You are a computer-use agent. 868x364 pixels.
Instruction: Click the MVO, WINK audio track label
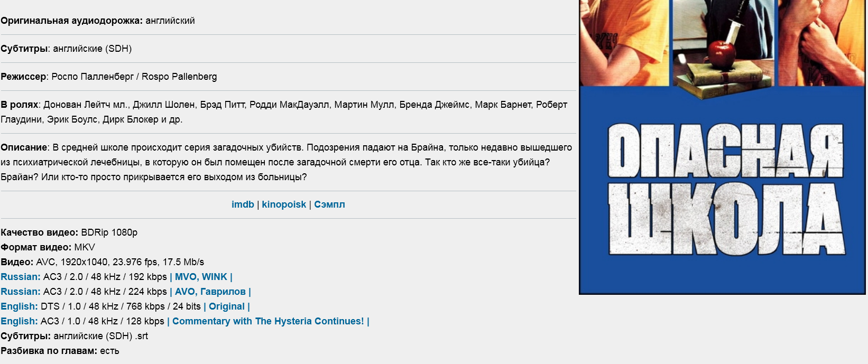pyautogui.click(x=201, y=277)
